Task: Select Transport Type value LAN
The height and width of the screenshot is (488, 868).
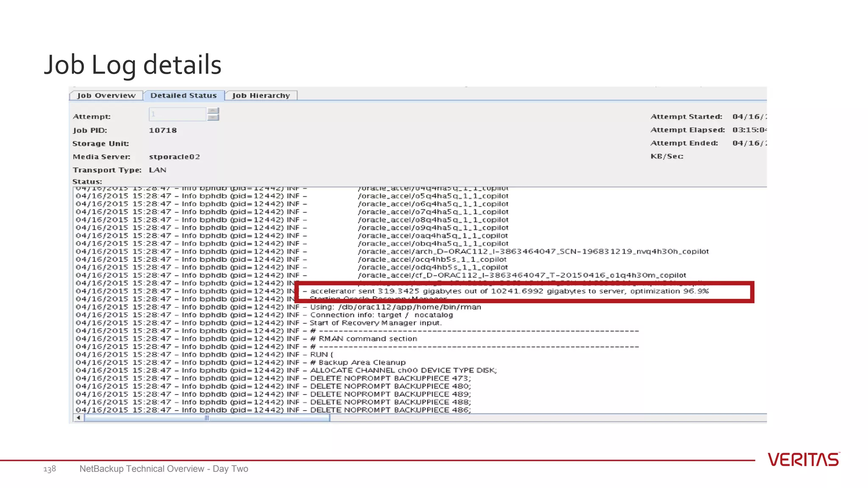Action: (158, 170)
